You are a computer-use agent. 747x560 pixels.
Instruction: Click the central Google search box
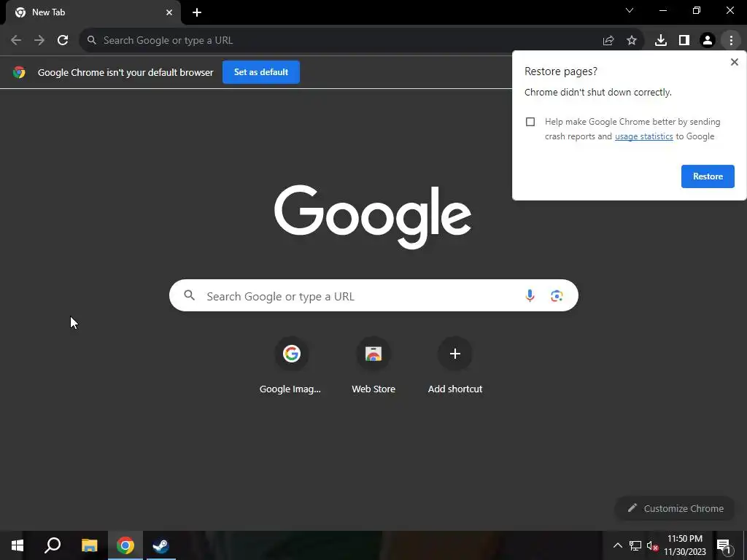click(x=373, y=296)
